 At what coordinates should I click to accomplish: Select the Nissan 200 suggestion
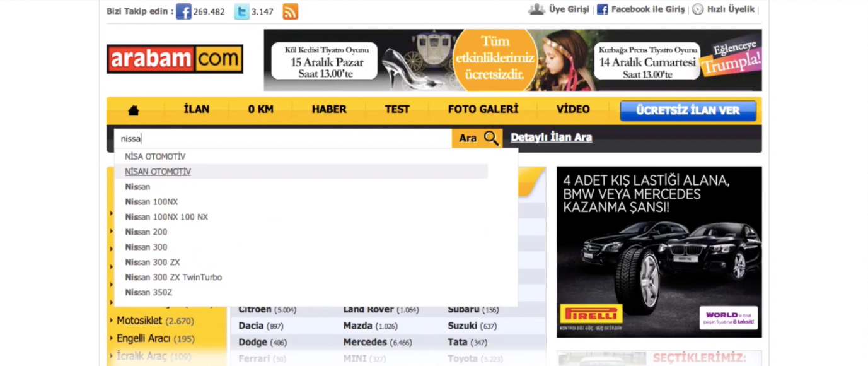coord(146,232)
